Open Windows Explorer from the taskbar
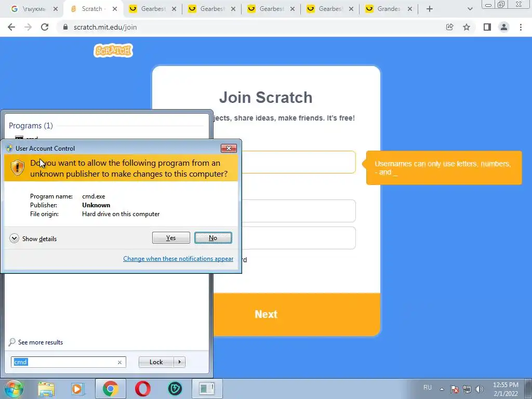The width and height of the screenshot is (532, 399). 46,389
